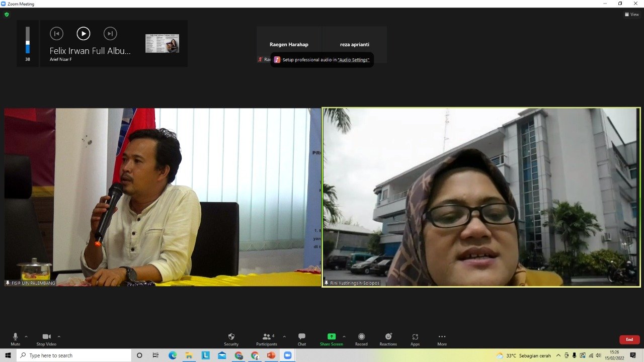Open Reactions menu
Viewport: 644px width, 362px height.
point(388,337)
